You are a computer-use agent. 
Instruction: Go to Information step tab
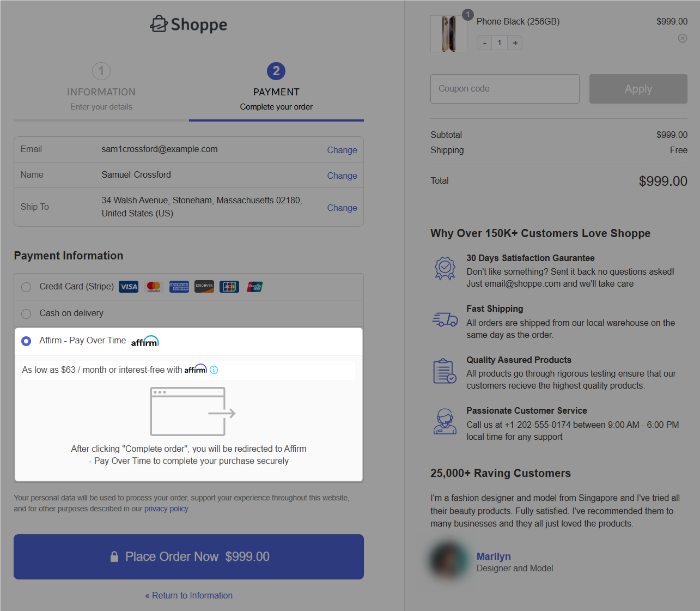101,87
